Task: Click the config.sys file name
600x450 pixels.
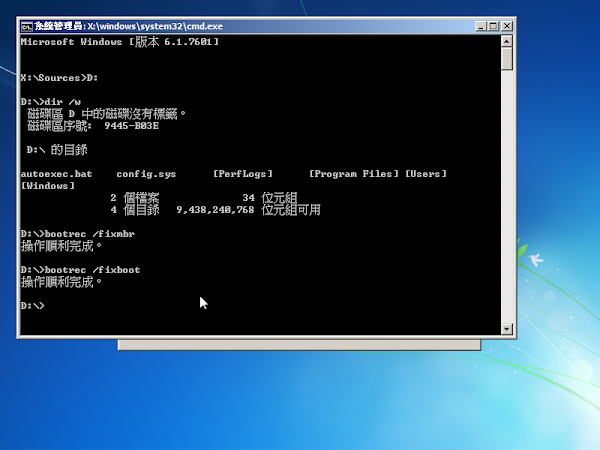Action: coord(146,174)
